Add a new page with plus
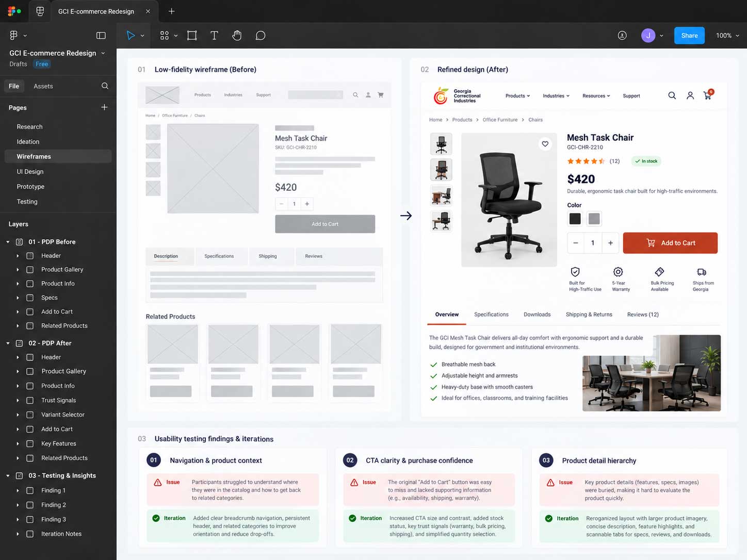747x560 pixels. pos(104,107)
